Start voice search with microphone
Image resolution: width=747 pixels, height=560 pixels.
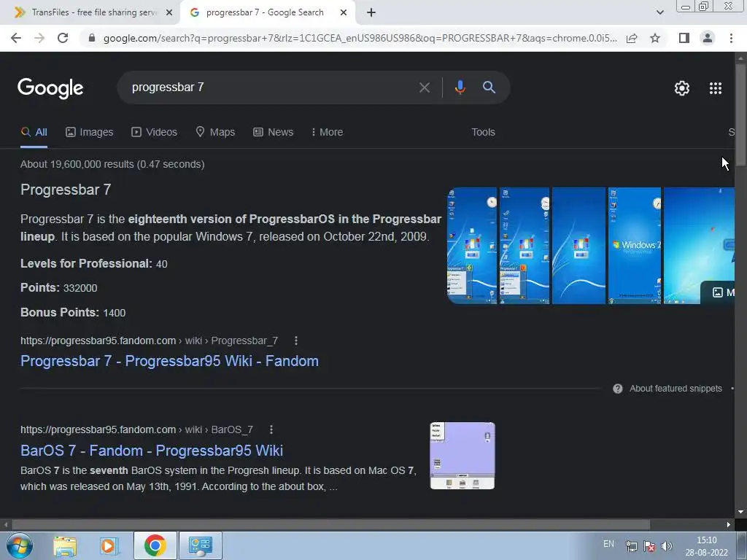coord(460,87)
